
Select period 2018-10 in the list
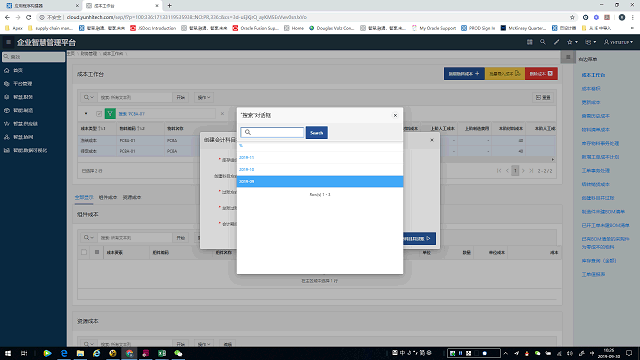[320, 169]
